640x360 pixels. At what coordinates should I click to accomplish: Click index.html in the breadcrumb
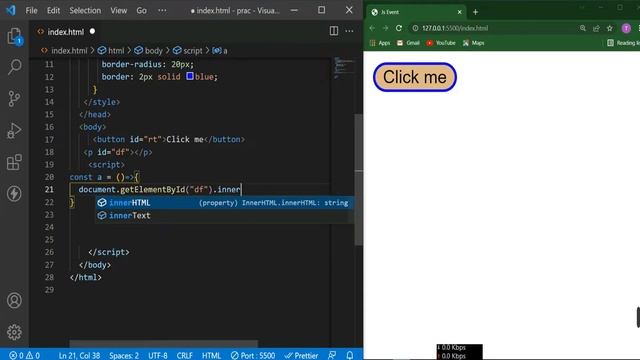tap(69, 51)
